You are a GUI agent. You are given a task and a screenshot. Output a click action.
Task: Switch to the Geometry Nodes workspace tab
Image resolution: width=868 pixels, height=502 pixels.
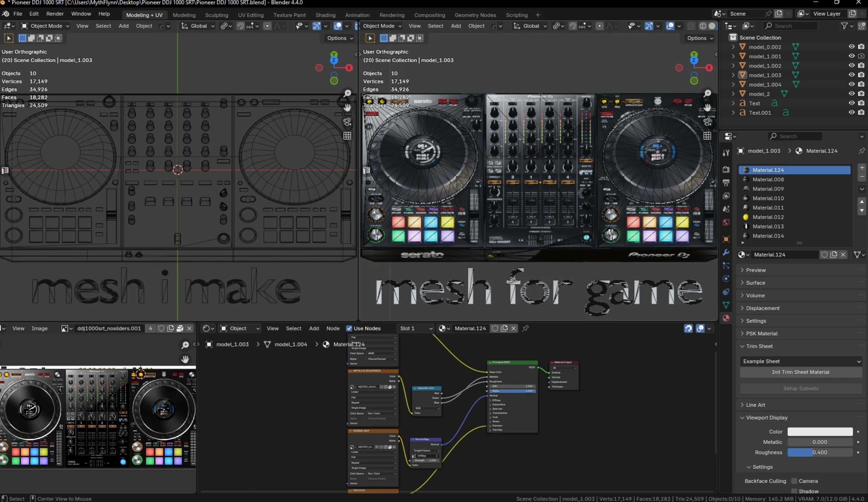[x=475, y=15]
